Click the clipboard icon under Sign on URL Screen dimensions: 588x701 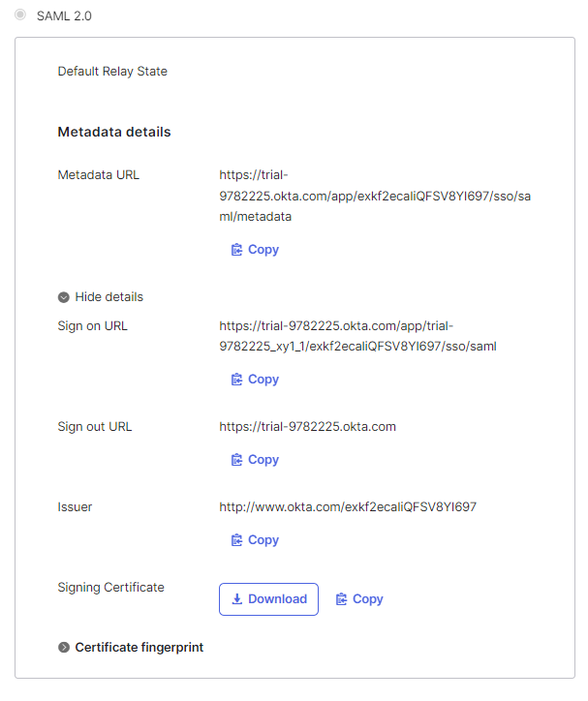[x=236, y=380]
